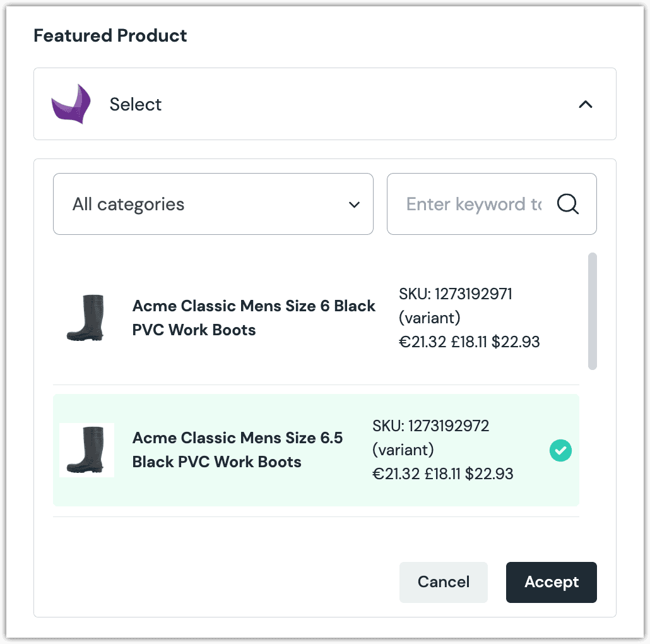Click the Featured Product heading
The height and width of the screenshot is (644, 650).
[x=110, y=35]
